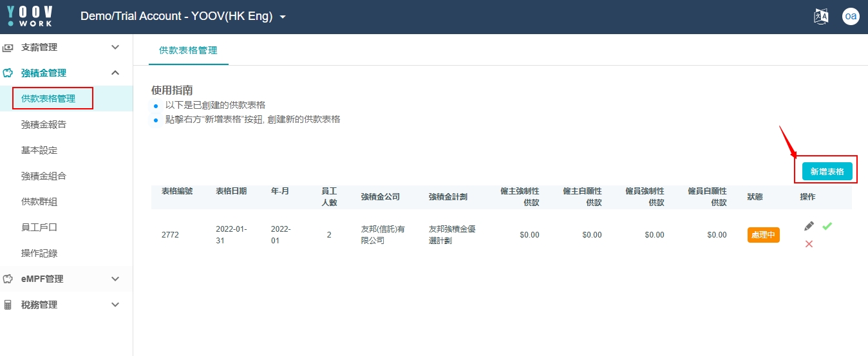Click the green checkmark confirm icon
This screenshot has width=868, height=356.
point(827,226)
